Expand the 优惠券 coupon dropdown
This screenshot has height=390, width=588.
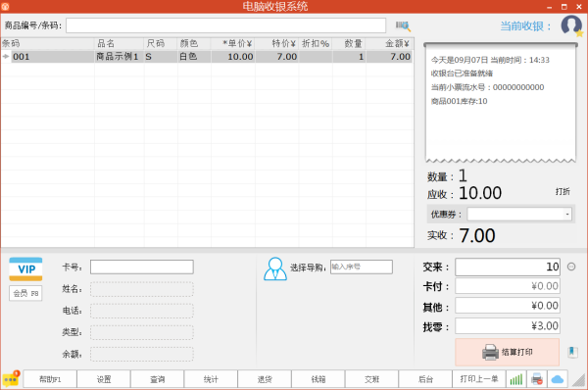pyautogui.click(x=567, y=215)
